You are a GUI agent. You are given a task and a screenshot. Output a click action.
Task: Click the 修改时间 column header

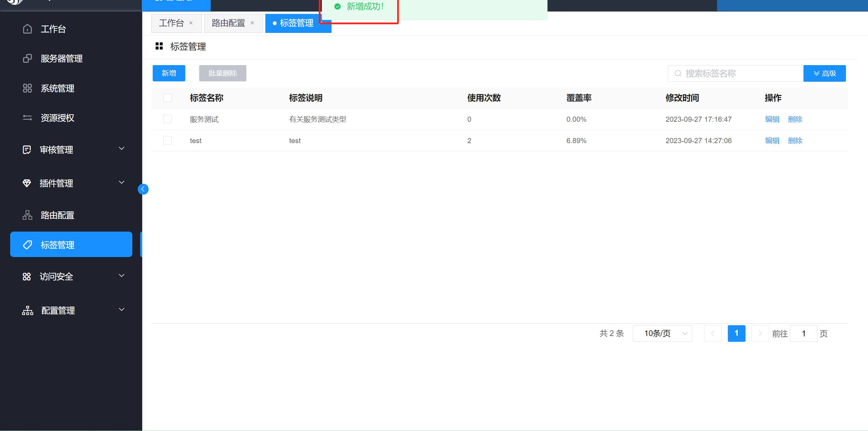(x=682, y=98)
